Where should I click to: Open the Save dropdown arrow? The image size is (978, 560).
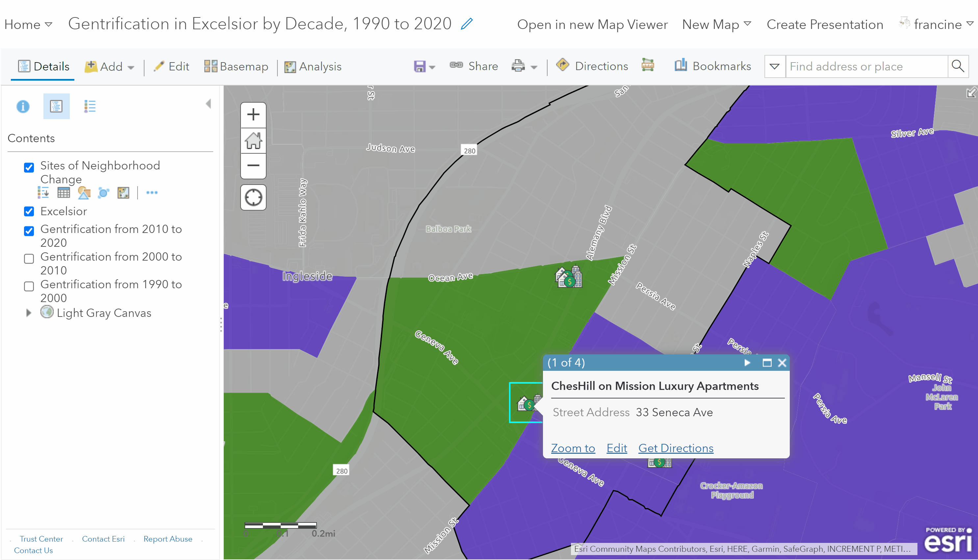pos(432,67)
